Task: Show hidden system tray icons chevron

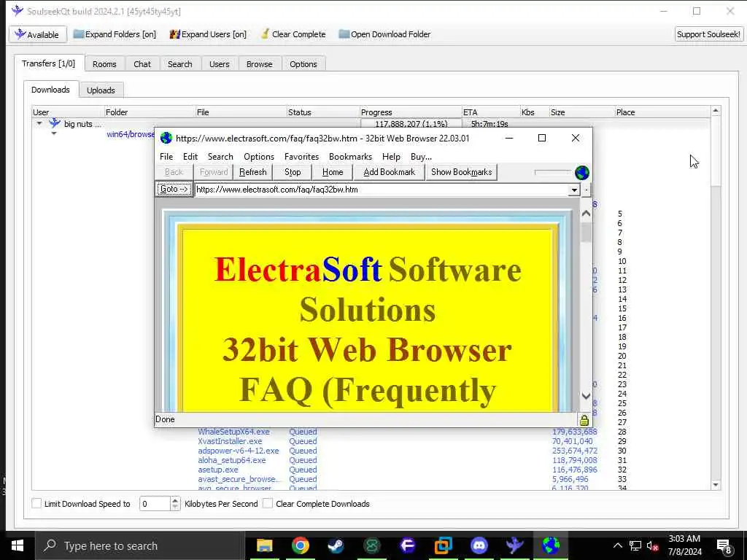Action: pos(617,545)
